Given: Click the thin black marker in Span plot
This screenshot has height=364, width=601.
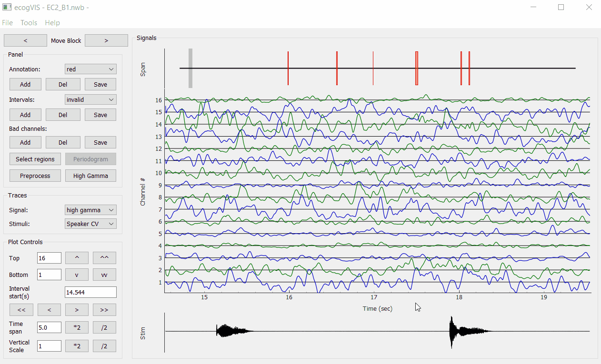Looking at the screenshot, I should pos(373,68).
